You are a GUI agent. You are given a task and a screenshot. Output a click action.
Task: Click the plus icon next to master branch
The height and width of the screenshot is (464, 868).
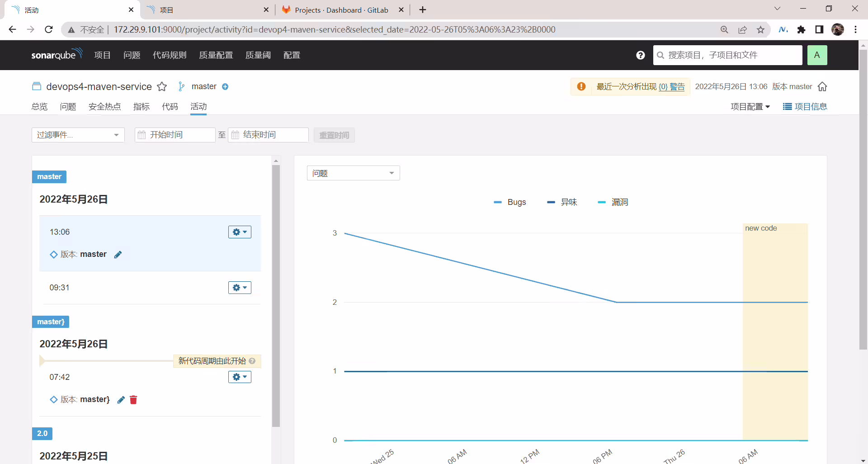225,86
